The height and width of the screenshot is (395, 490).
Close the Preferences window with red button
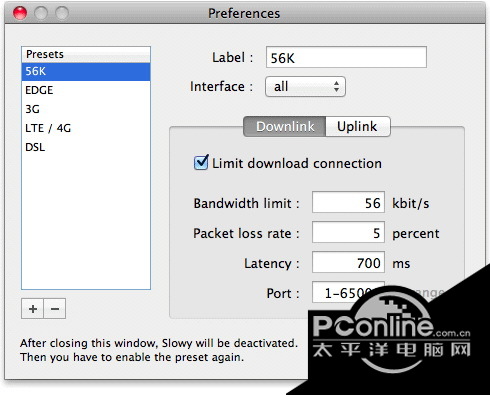pyautogui.click(x=20, y=13)
